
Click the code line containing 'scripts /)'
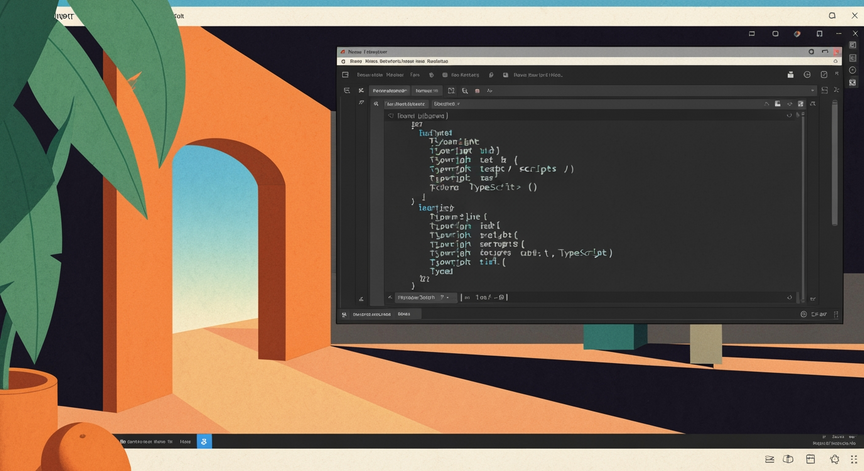click(x=501, y=169)
